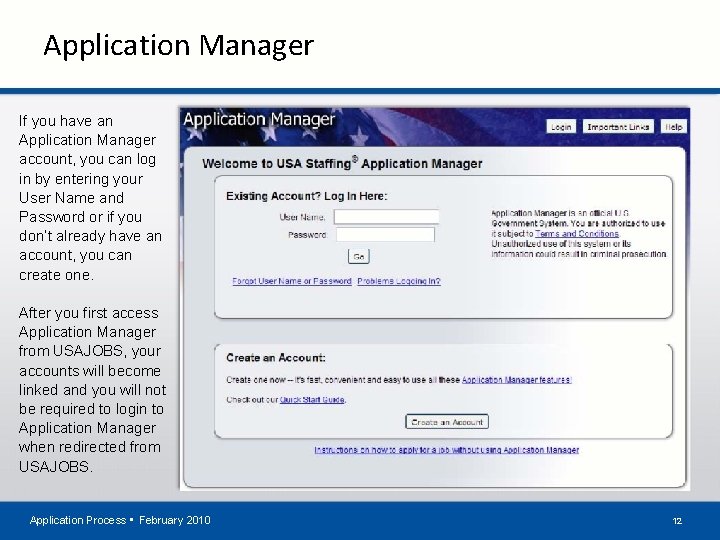This screenshot has width=720, height=540.
Task: Focus the Password input field
Action: (x=385, y=235)
